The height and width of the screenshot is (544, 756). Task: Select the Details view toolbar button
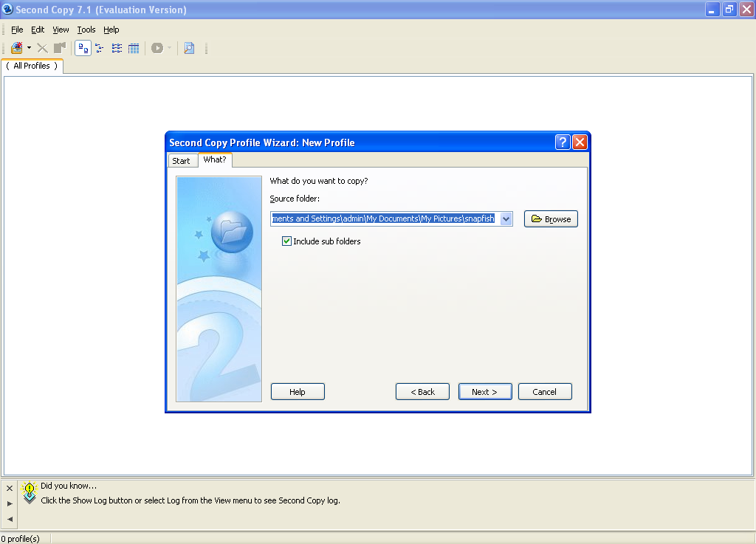tap(134, 48)
